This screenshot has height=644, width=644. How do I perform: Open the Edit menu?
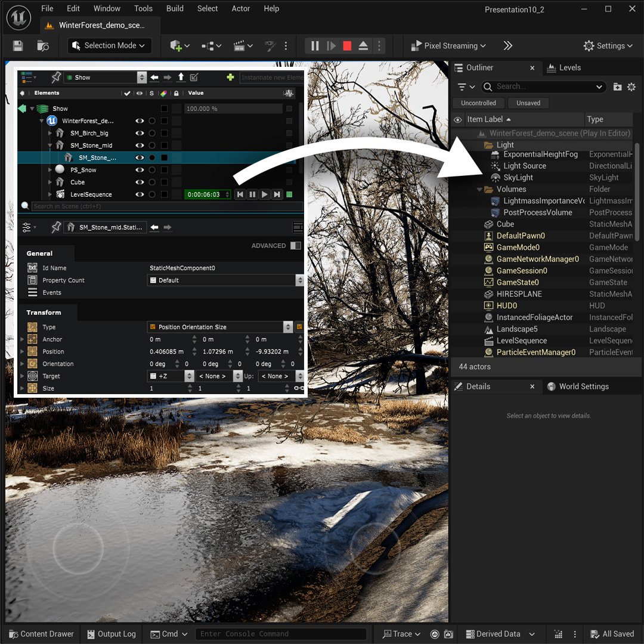[x=73, y=8]
